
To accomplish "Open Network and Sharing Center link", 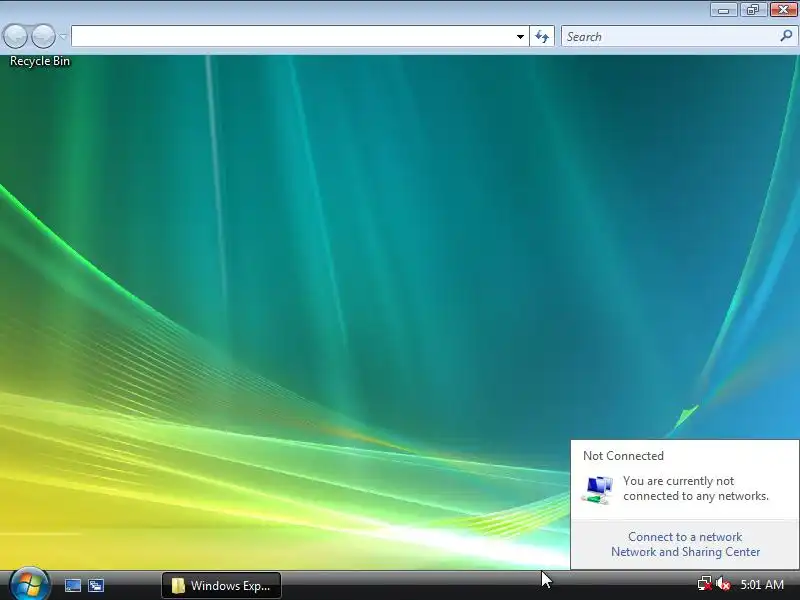I will (x=685, y=552).
